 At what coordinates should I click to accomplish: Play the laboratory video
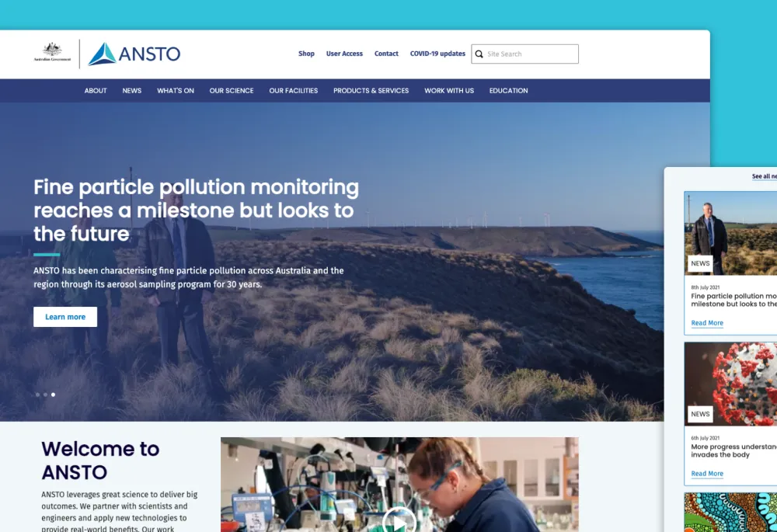[399, 520]
